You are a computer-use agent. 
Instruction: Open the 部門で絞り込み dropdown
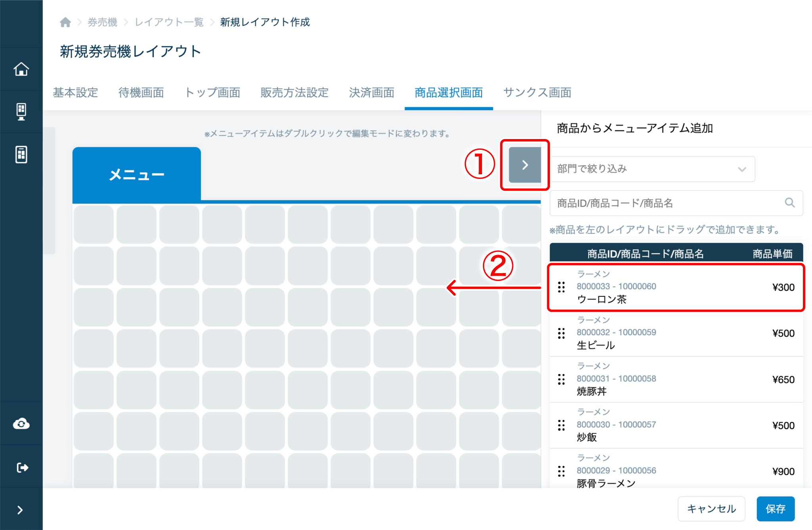[x=652, y=169]
